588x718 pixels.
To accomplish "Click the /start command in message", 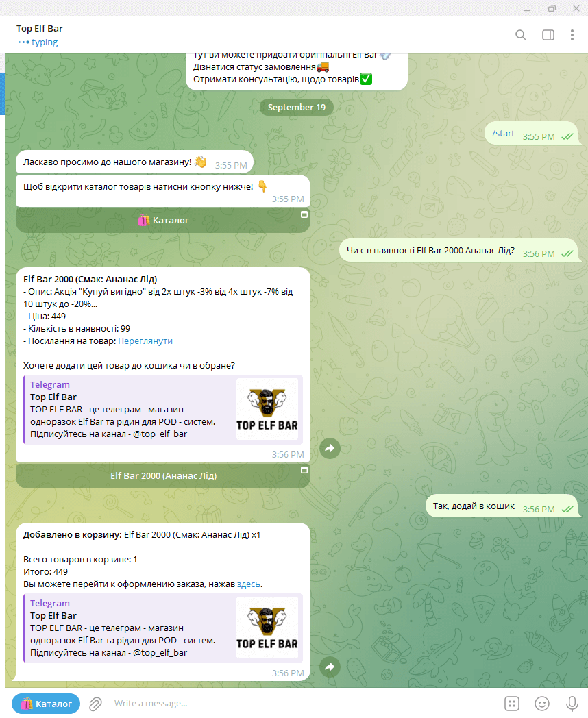I will coord(503,133).
